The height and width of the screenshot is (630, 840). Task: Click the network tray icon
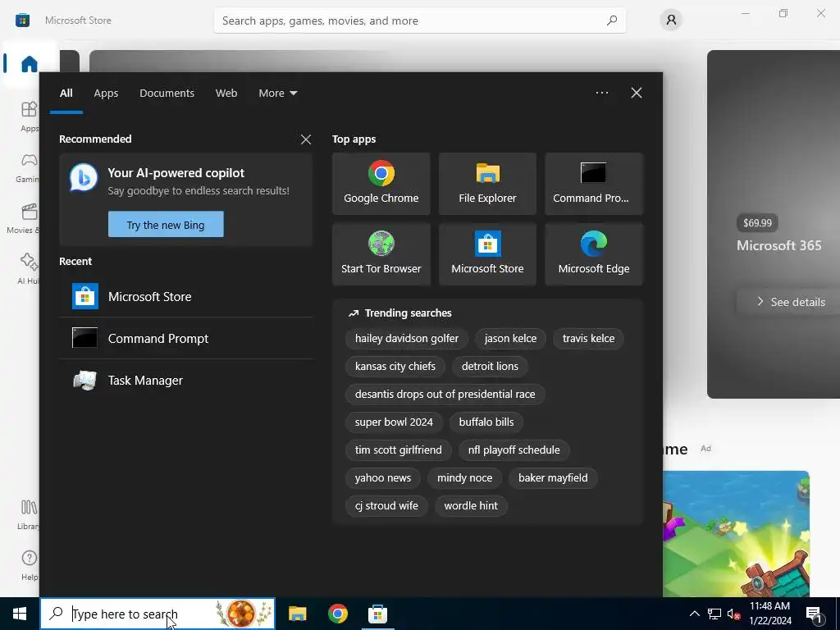pyautogui.click(x=714, y=614)
